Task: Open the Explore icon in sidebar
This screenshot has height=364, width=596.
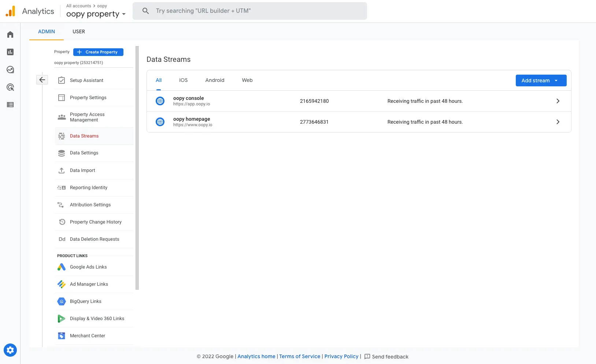Action: coord(10,70)
